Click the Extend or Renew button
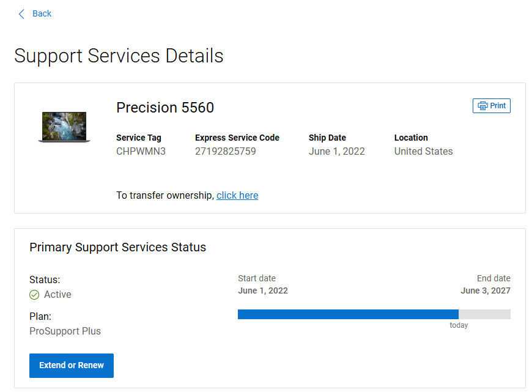532x392 pixels. (72, 366)
